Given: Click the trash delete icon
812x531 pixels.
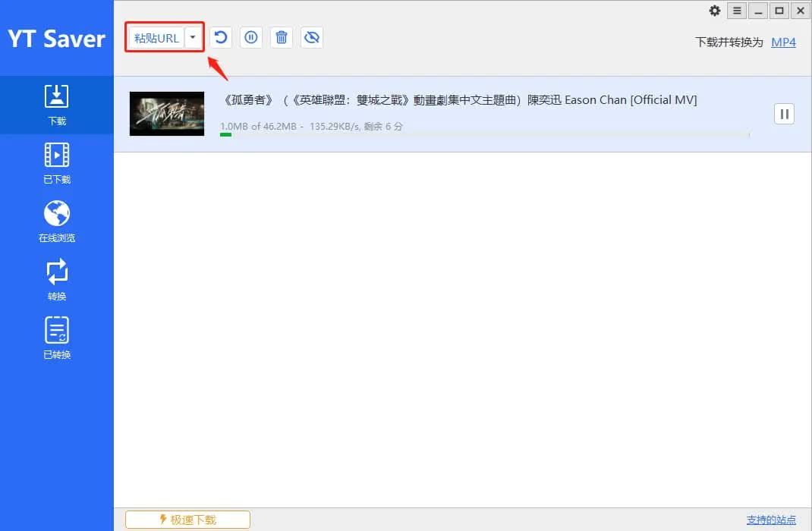Looking at the screenshot, I should [282, 37].
